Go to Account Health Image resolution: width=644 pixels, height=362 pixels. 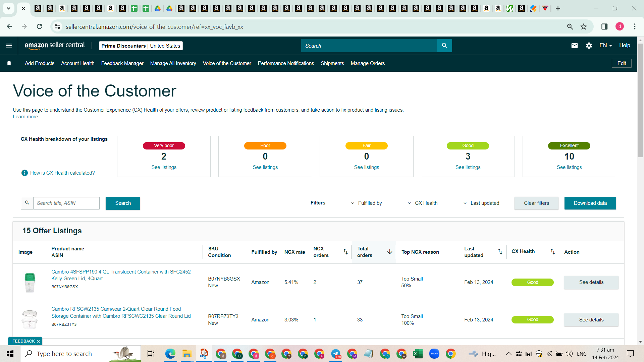78,63
